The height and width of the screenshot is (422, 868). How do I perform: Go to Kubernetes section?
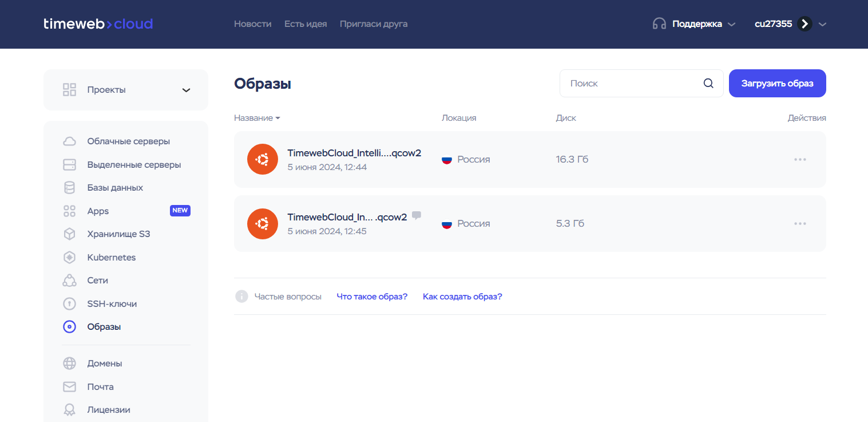point(112,258)
